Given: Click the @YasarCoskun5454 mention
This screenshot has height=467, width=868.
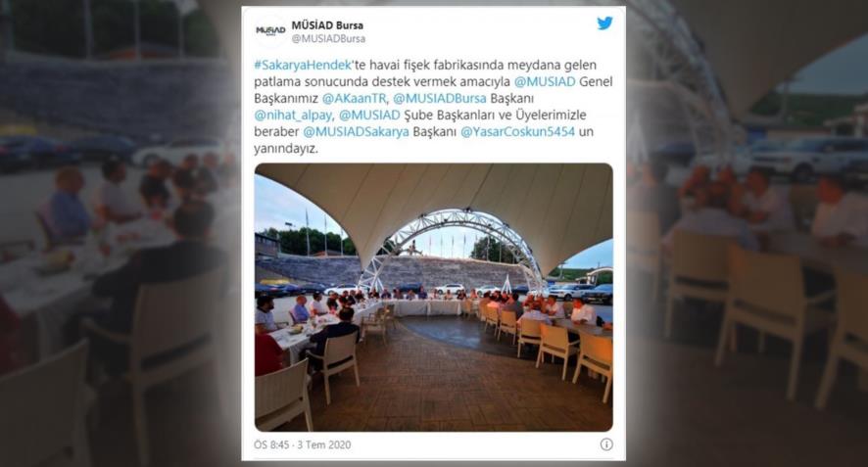Looking at the screenshot, I should 517,132.
